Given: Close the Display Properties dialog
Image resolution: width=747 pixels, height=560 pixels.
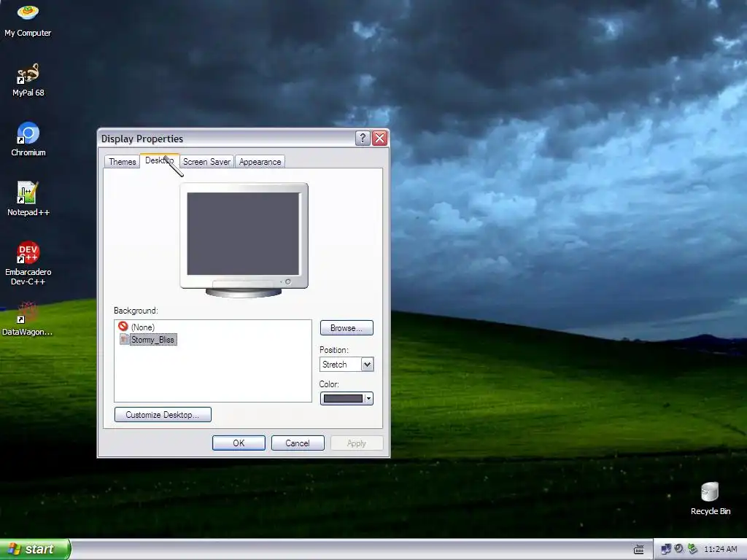Looking at the screenshot, I should point(379,138).
